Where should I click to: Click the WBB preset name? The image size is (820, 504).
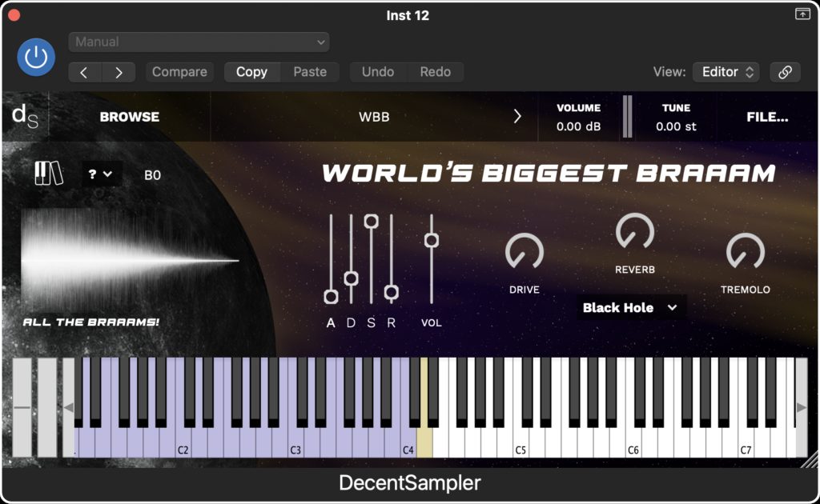(x=374, y=117)
